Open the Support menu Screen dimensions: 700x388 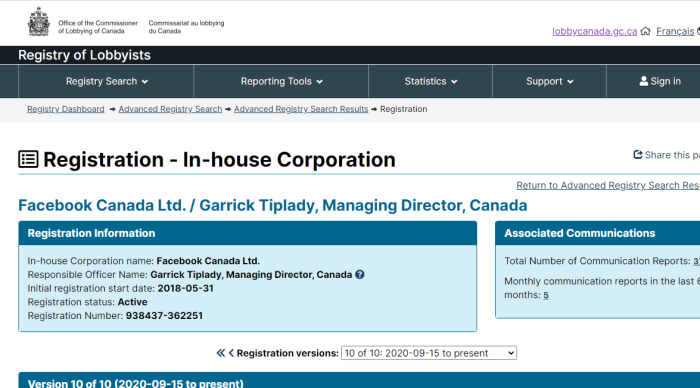(x=549, y=81)
